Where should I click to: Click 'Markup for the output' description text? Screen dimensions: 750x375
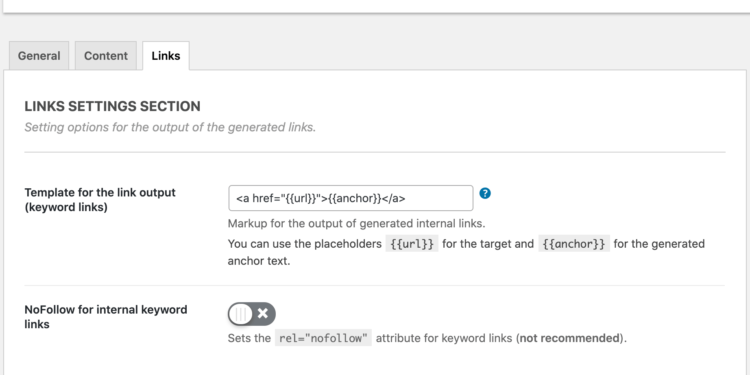point(356,223)
